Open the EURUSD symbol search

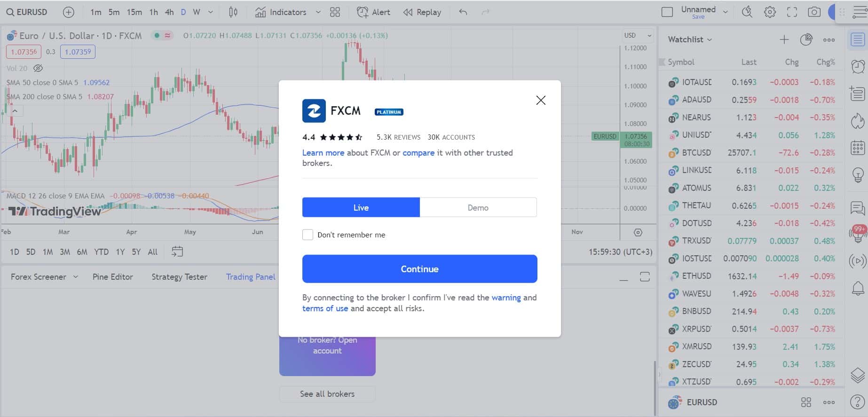27,12
